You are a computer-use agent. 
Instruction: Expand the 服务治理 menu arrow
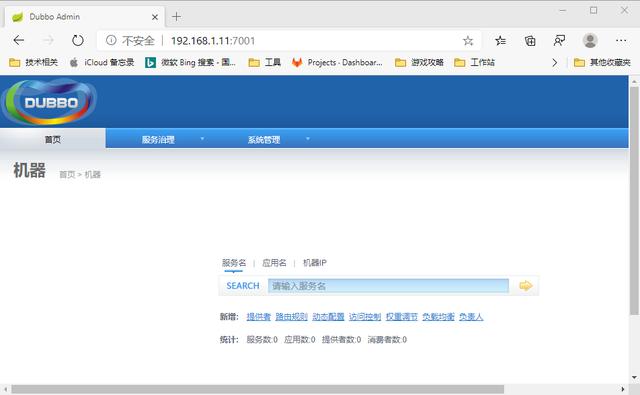tap(202, 139)
